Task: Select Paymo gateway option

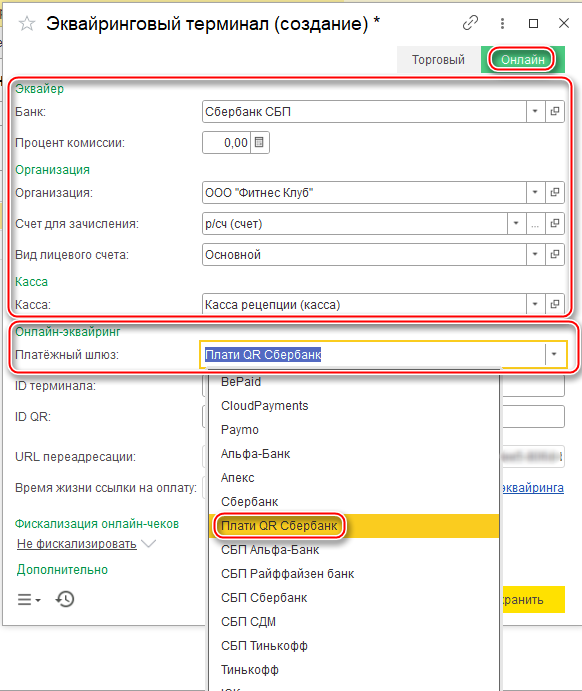Action: coord(354,430)
